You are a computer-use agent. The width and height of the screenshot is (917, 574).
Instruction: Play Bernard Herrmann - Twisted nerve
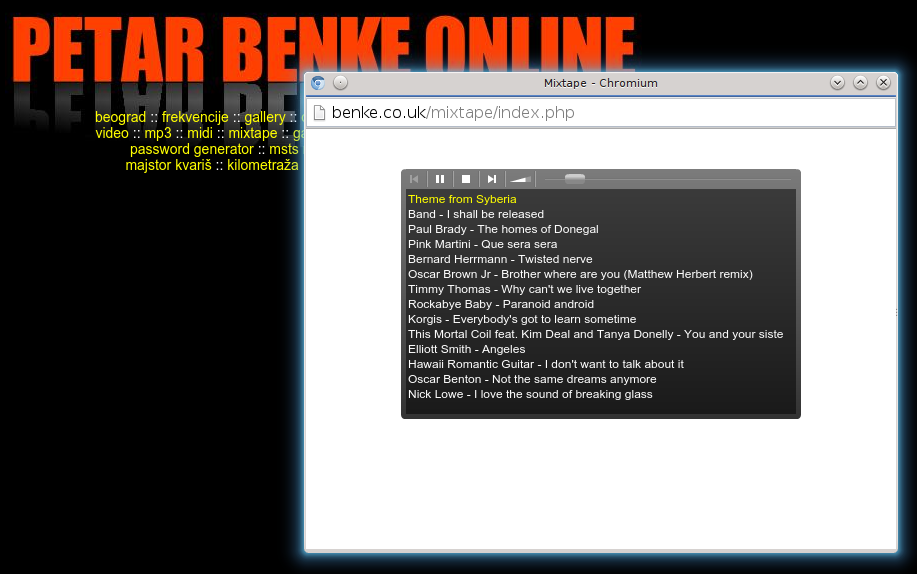click(x=500, y=259)
